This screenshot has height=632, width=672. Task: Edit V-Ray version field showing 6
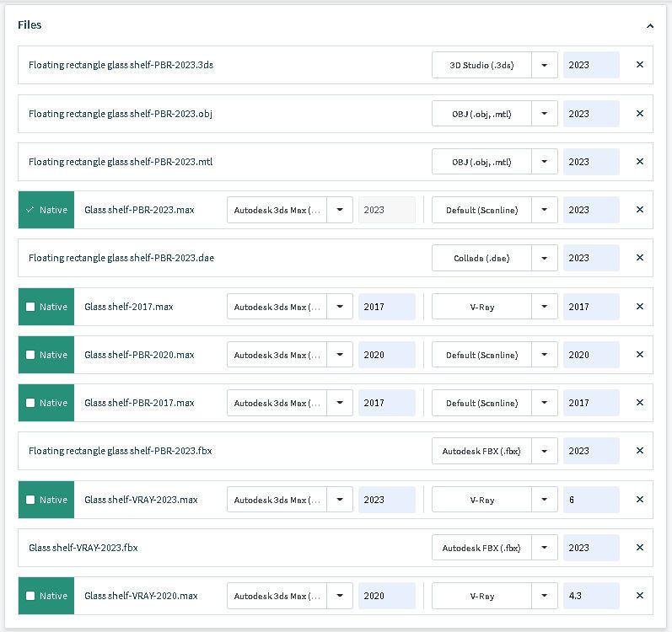point(590,500)
